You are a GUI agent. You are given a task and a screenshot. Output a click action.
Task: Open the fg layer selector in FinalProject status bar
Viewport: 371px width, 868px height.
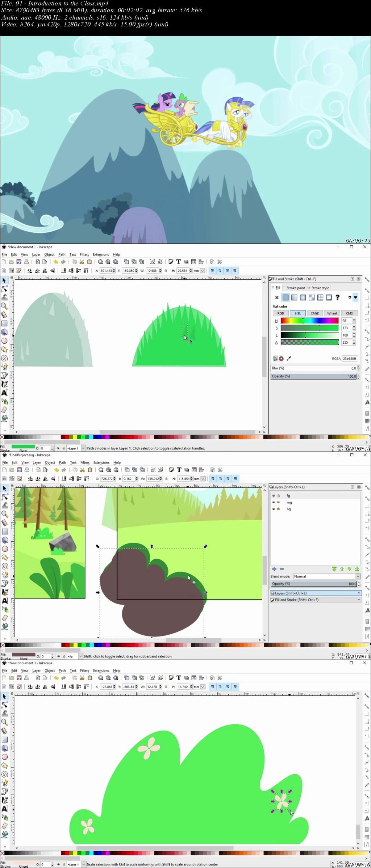tap(75, 656)
